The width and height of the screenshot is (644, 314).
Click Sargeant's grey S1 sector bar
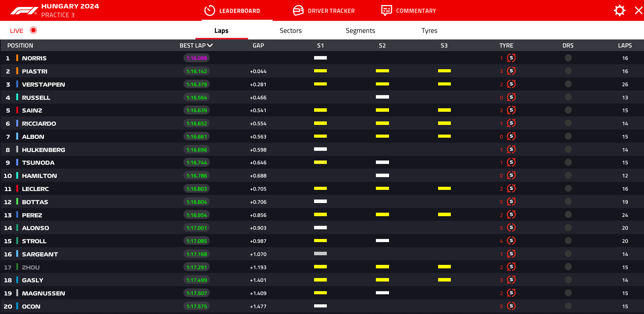[x=320, y=254]
